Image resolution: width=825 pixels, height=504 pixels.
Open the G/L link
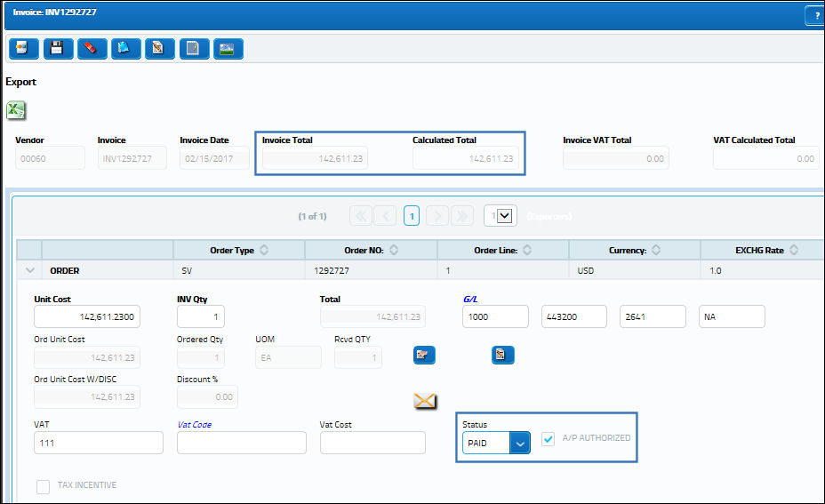pyautogui.click(x=470, y=299)
